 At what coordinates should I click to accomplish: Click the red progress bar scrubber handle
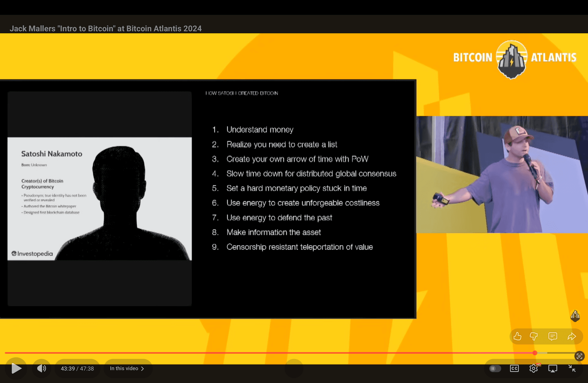tap(535, 353)
